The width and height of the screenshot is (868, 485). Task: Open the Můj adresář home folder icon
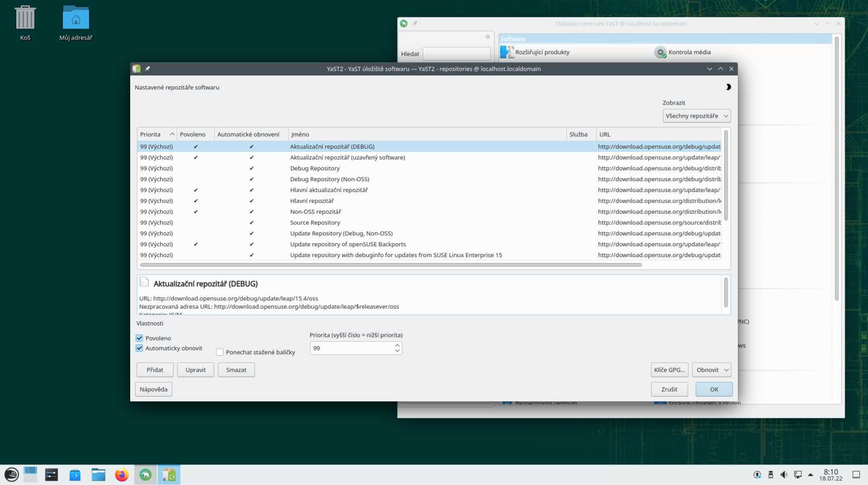(76, 23)
